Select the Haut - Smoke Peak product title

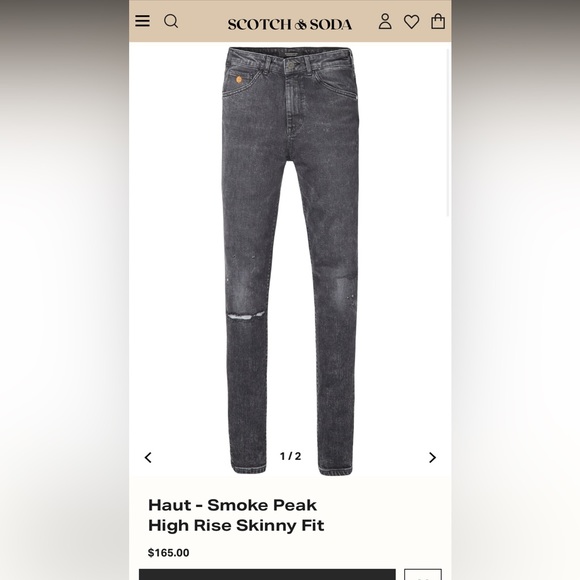(x=232, y=505)
